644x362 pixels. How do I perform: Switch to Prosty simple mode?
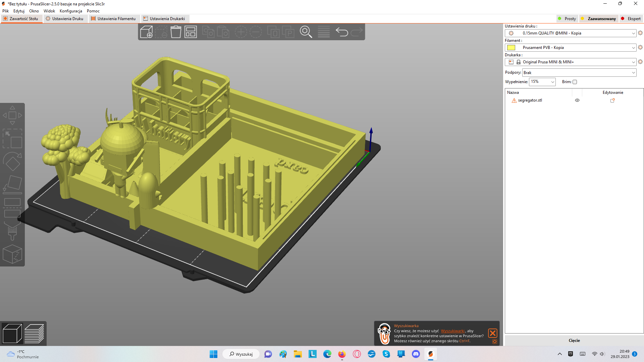[x=567, y=19]
